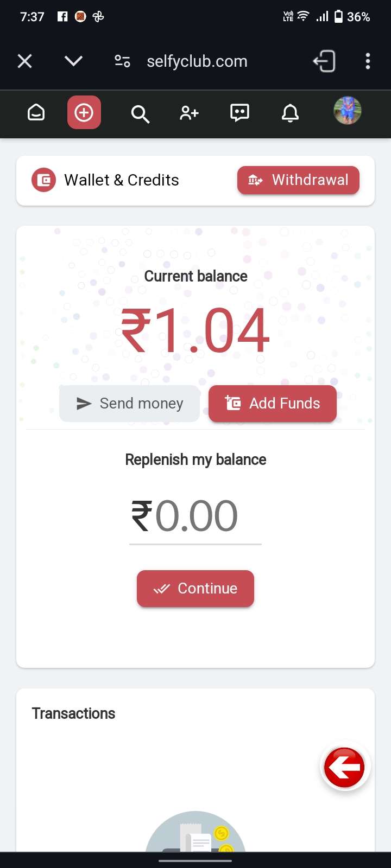Tap the open in browser icon
Screen dimensions: 391x868
pos(324,61)
